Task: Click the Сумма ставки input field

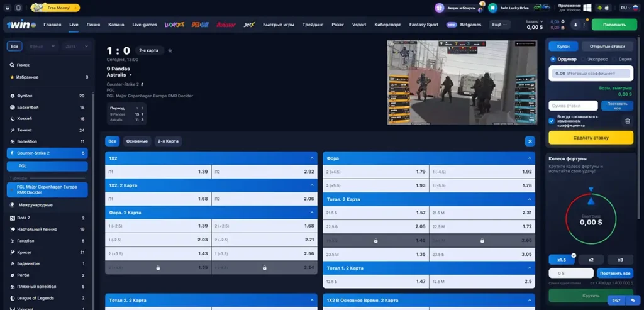Action: click(573, 106)
